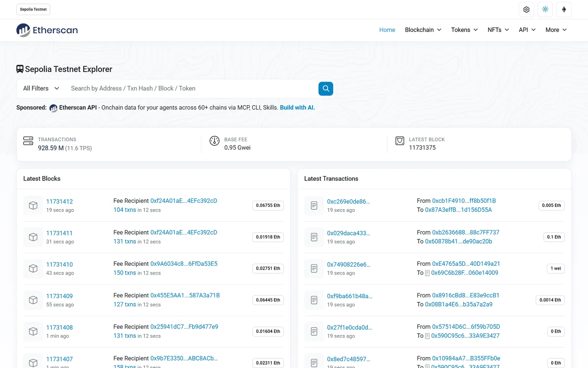Image resolution: width=588 pixels, height=368 pixels.
Task: View the 131 txns of block 11731411
Action: [x=125, y=241]
